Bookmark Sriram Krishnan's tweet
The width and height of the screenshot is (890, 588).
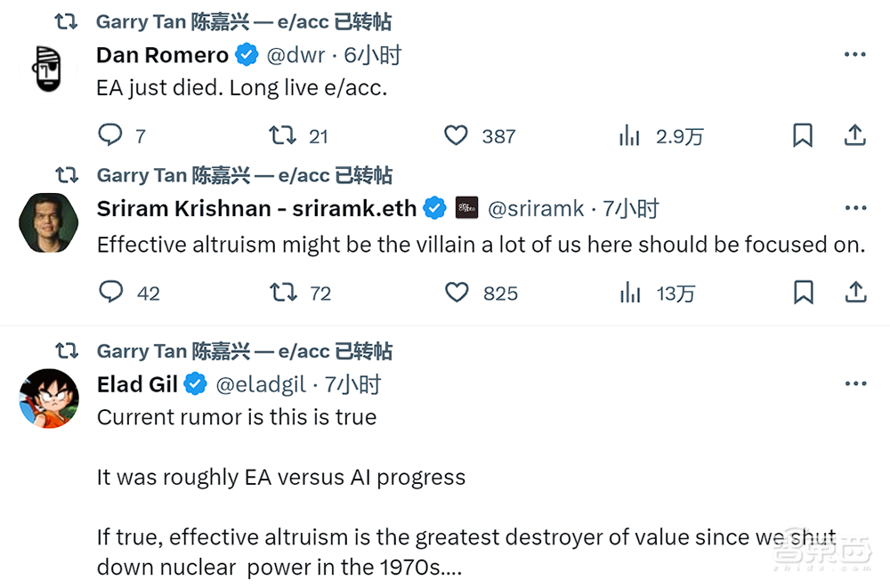[x=803, y=293]
